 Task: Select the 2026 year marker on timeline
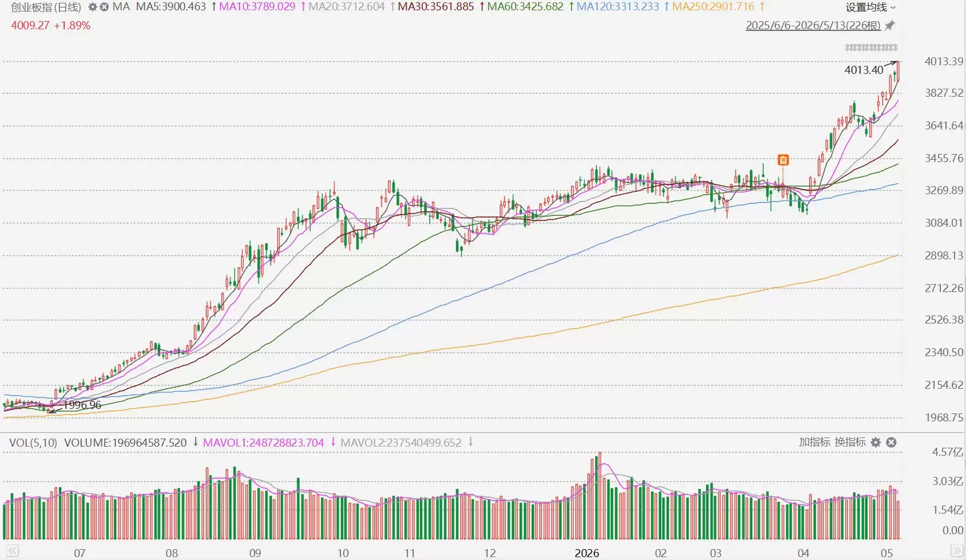click(587, 553)
